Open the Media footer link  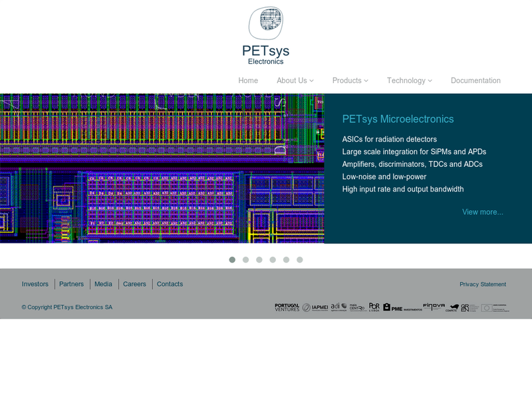tap(103, 284)
